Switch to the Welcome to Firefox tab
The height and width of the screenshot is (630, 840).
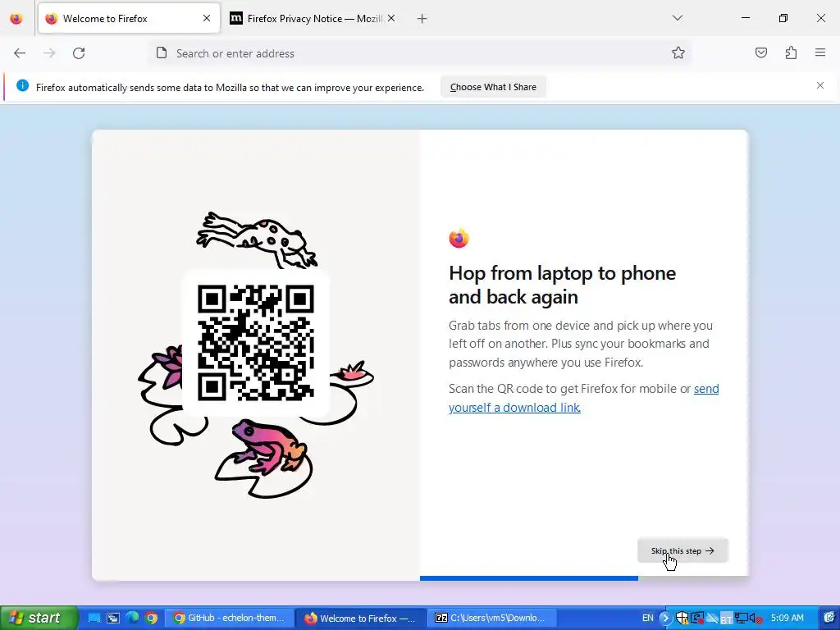point(129,19)
